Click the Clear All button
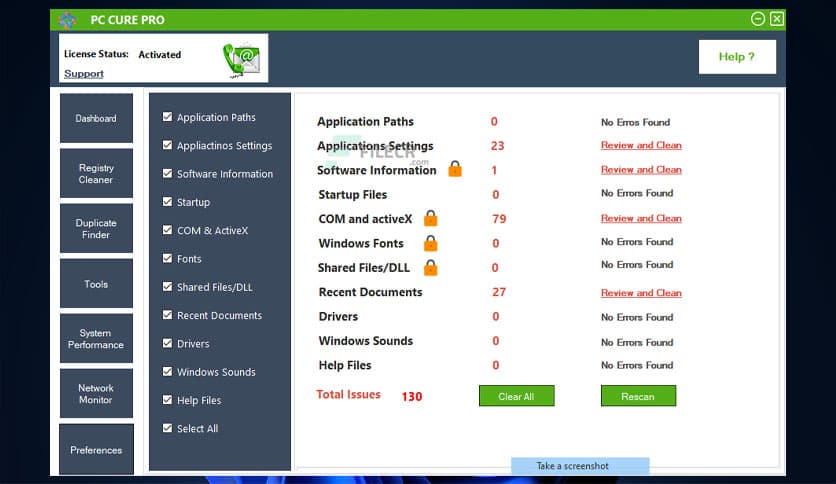Viewport: 836px width, 484px height. (x=516, y=396)
